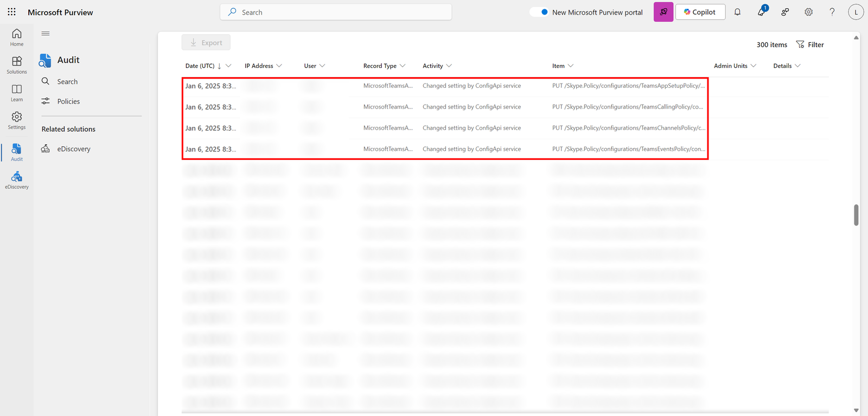This screenshot has width=868, height=416.
Task: Open account avatar labeled L
Action: (x=856, y=12)
